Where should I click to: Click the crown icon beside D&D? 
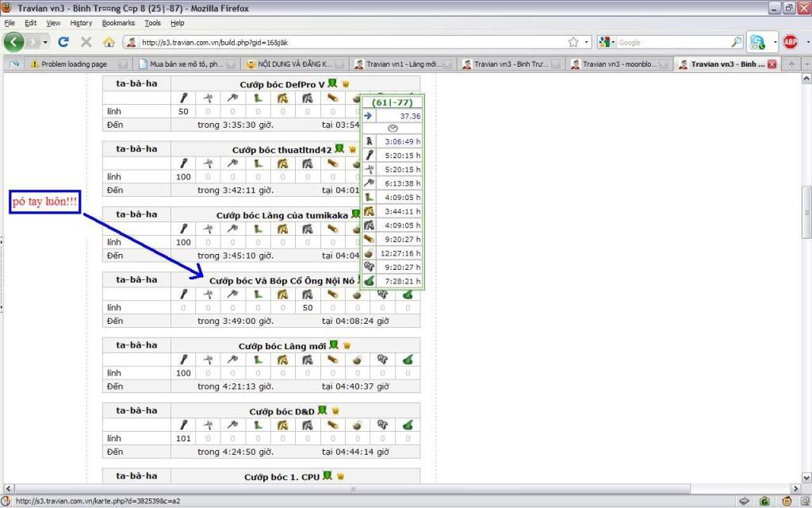tap(335, 410)
